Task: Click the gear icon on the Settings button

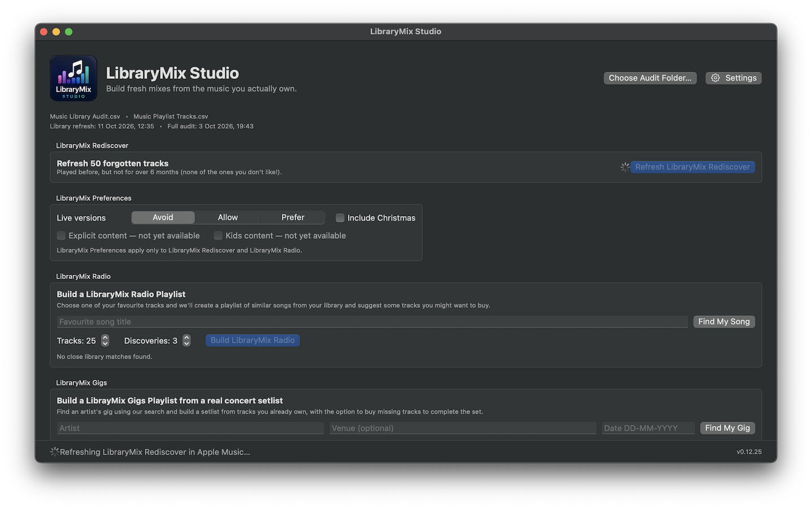Action: coord(716,78)
